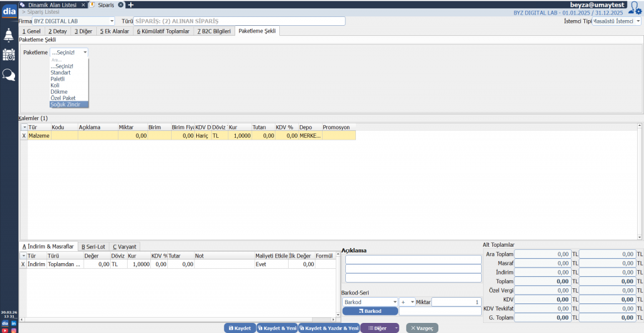This screenshot has width=644, height=333.
Task: Open the İstemci Tipi dropdown
Action: [x=638, y=21]
